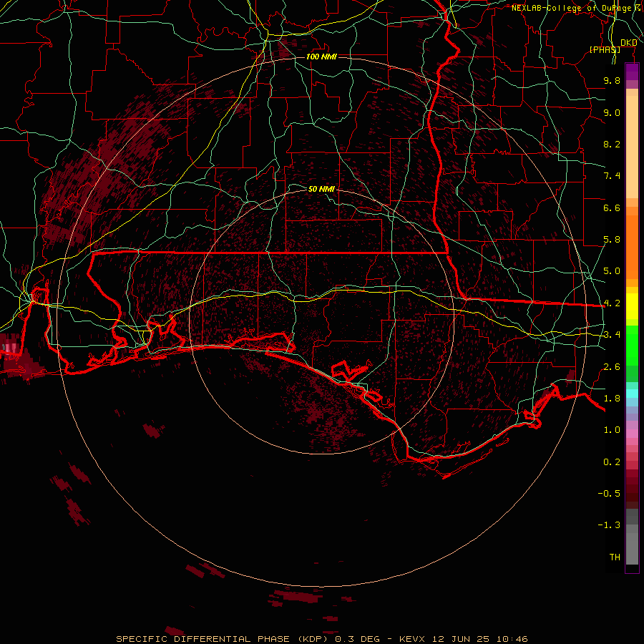This screenshot has height=644, width=644.
Task: Click the DKD label above the color scale
Action: [x=629, y=43]
